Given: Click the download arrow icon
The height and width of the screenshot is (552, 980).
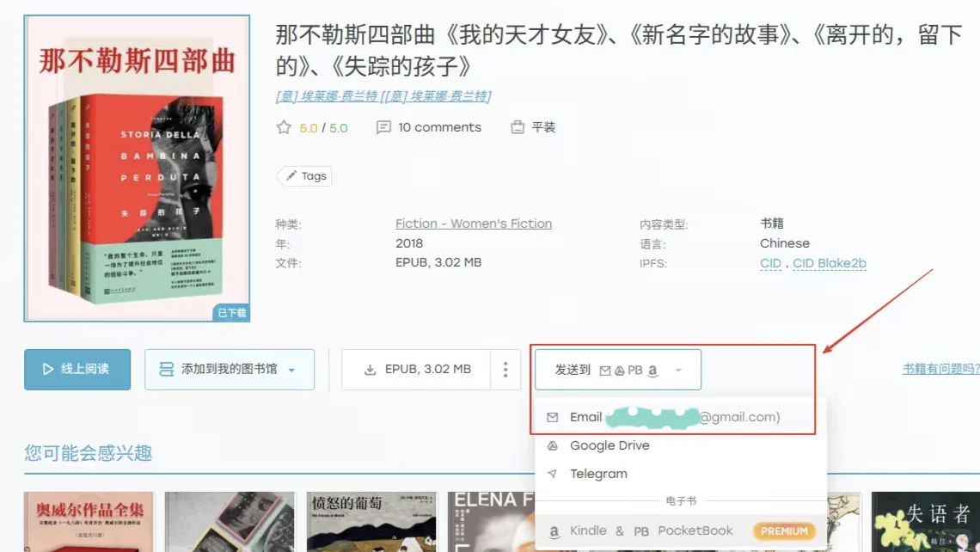Looking at the screenshot, I should pyautogui.click(x=370, y=370).
